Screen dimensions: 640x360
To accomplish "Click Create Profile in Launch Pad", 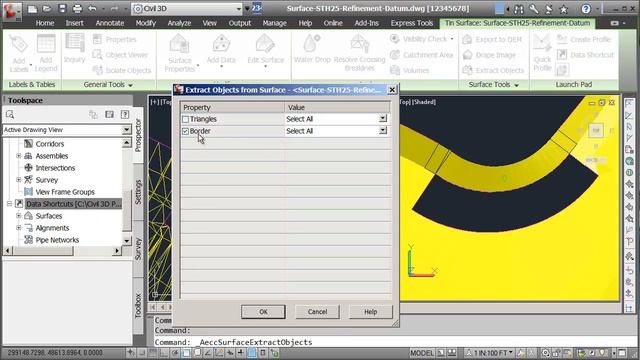I will click(584, 40).
